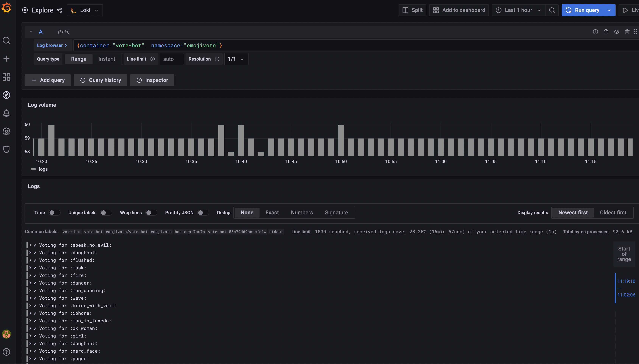Click the Split button

[412, 10]
